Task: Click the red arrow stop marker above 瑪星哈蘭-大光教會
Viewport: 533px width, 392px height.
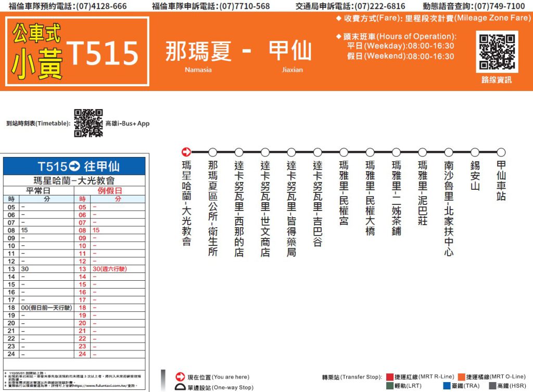Action: point(186,152)
